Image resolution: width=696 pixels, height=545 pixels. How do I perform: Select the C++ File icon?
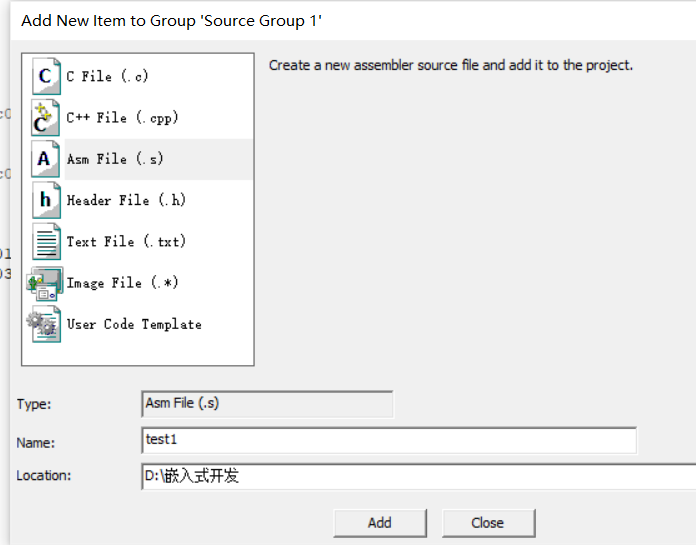pyautogui.click(x=45, y=118)
